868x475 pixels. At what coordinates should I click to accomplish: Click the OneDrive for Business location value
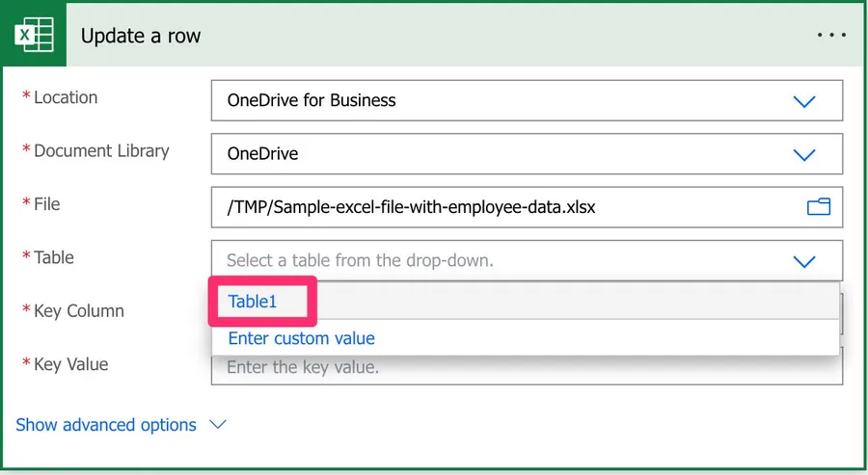(312, 100)
